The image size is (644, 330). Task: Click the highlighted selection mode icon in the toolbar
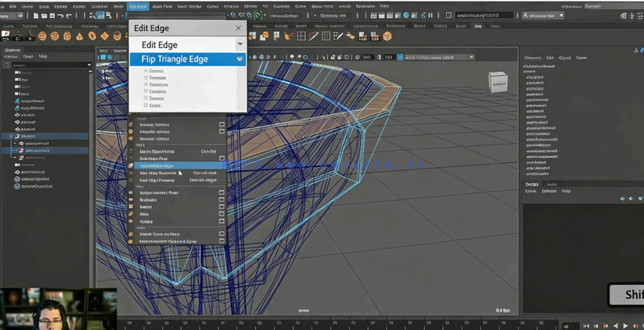click(x=100, y=16)
